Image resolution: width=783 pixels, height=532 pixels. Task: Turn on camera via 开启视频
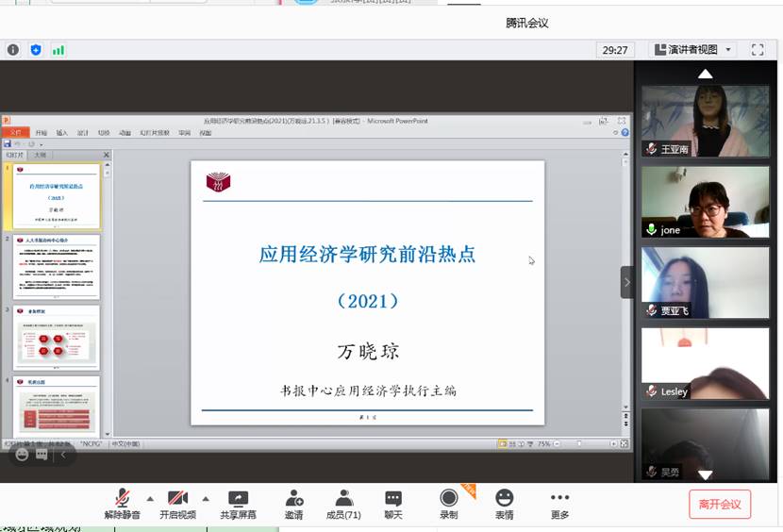(177, 505)
